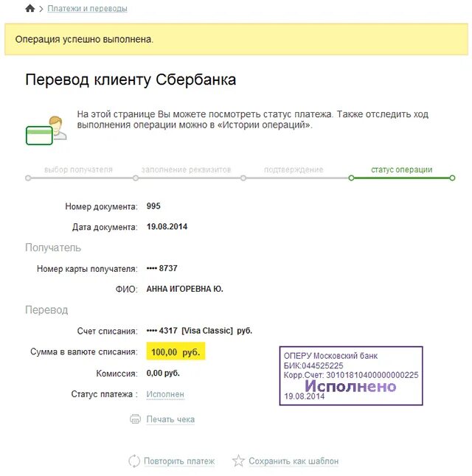
Task: Open the Исполнен payment status link
Action: (x=165, y=394)
